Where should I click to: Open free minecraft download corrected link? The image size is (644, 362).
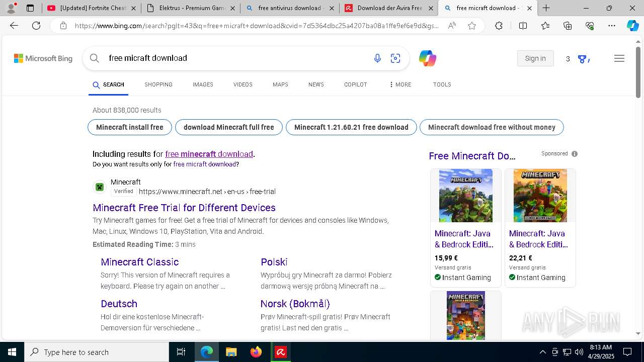[x=209, y=154]
